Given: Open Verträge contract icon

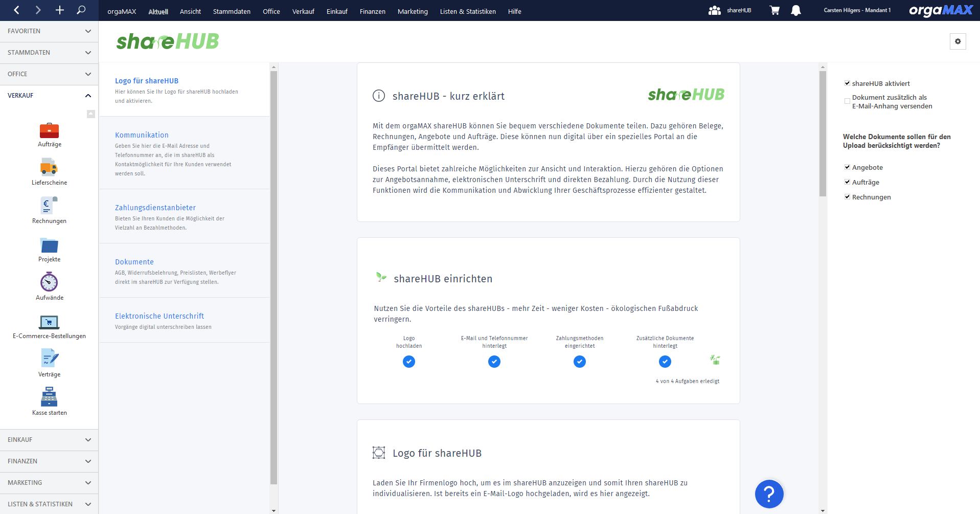Looking at the screenshot, I should [50, 358].
